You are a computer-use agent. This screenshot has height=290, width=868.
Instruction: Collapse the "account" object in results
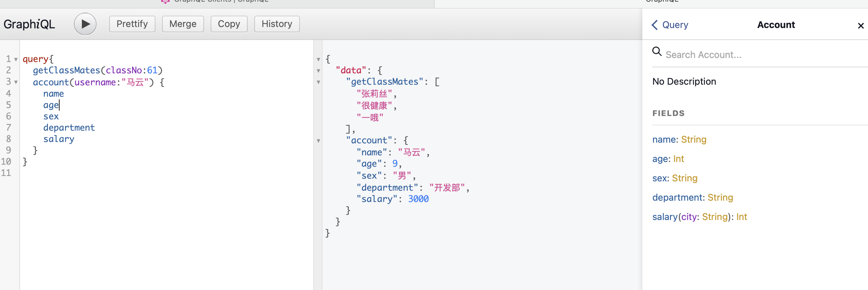(318, 141)
